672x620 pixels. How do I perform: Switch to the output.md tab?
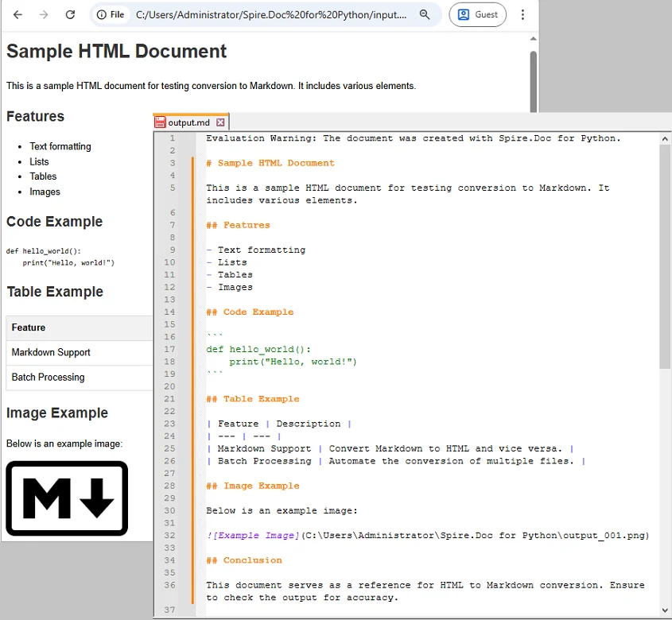point(189,122)
